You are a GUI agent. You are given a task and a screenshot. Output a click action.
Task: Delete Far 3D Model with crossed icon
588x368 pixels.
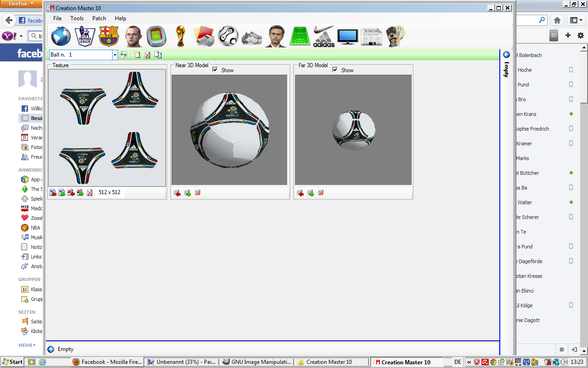(x=321, y=193)
